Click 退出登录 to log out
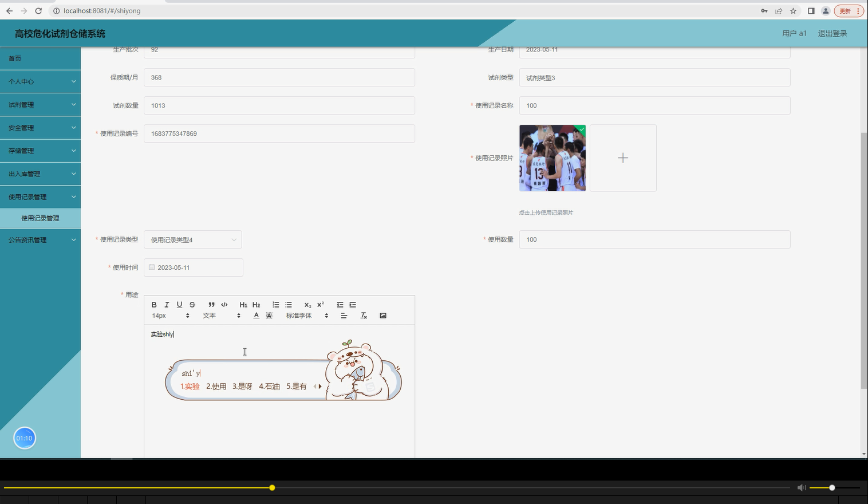The width and height of the screenshot is (868, 504). point(832,33)
